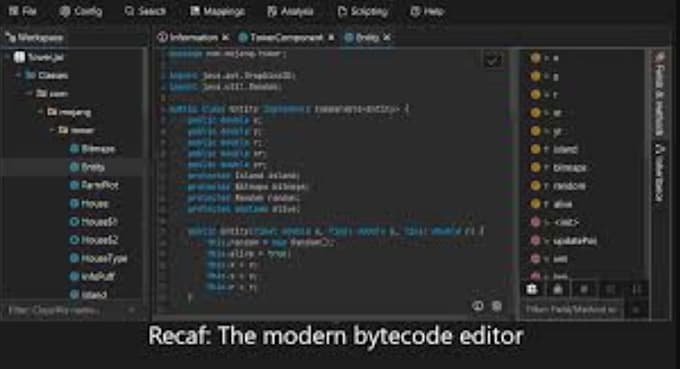
Task: Select the <init> constructor in outline
Action: pyautogui.click(x=566, y=222)
